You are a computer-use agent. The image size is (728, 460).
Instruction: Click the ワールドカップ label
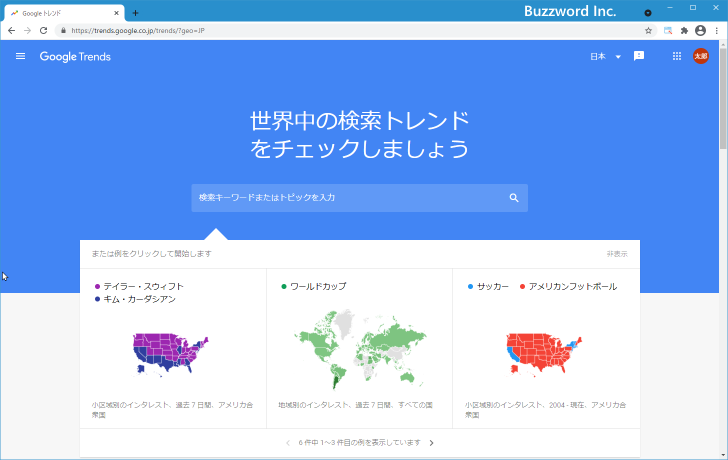click(x=318, y=286)
